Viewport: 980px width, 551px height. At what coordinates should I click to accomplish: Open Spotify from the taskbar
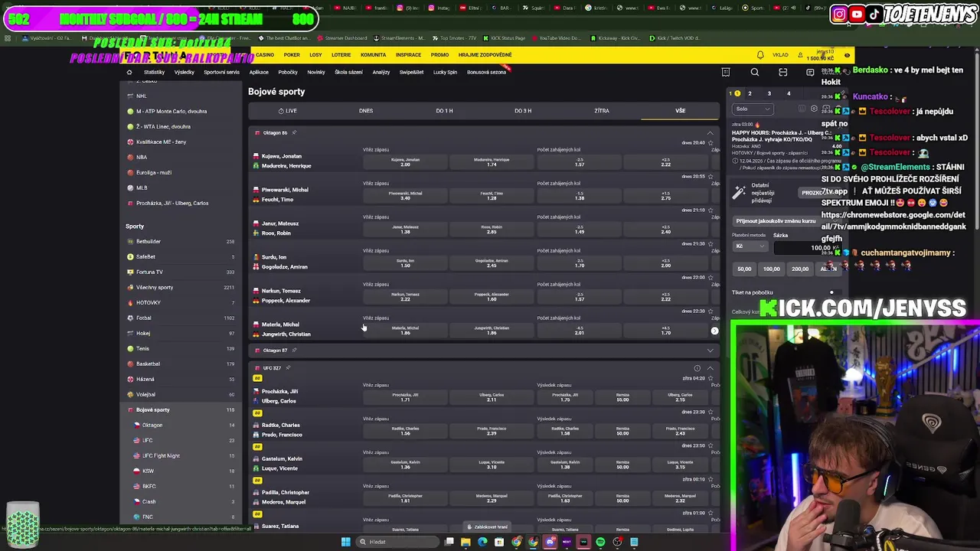(600, 542)
